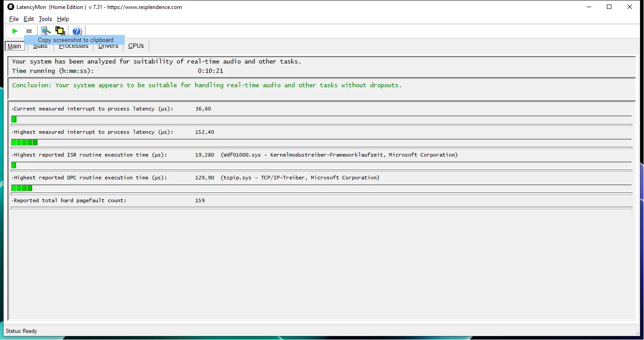Screen dimensions: 644x340
Task: Click the current latency value 36,60
Action: (x=203, y=109)
